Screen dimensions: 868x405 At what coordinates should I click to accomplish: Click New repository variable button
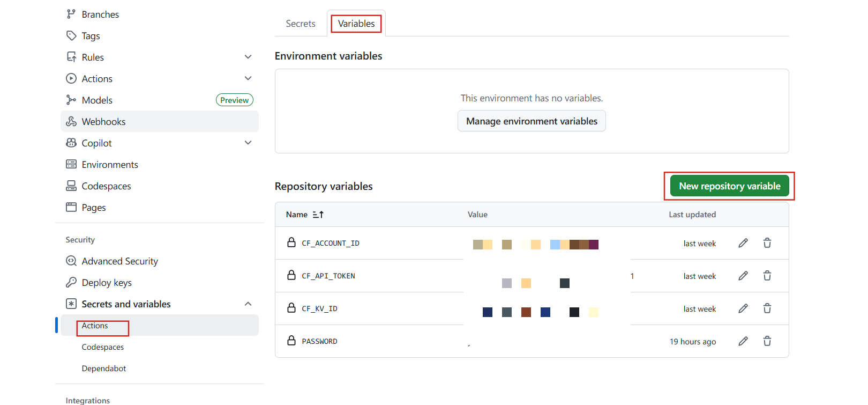pyautogui.click(x=729, y=186)
